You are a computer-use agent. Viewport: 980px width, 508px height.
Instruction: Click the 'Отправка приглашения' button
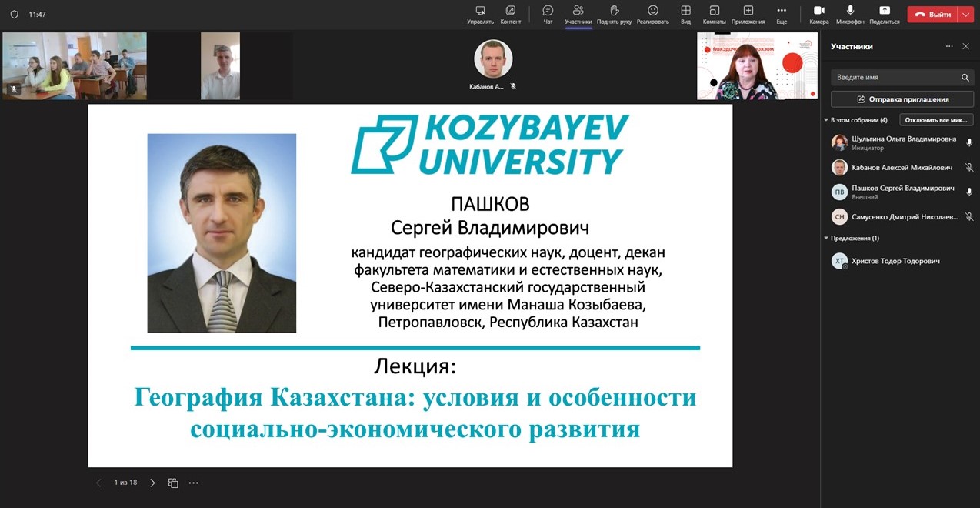click(x=902, y=99)
